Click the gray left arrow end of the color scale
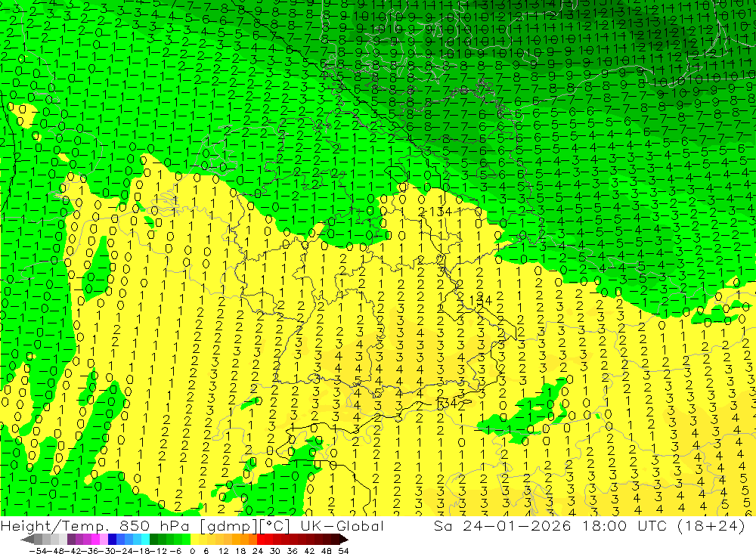 [x=27, y=540]
